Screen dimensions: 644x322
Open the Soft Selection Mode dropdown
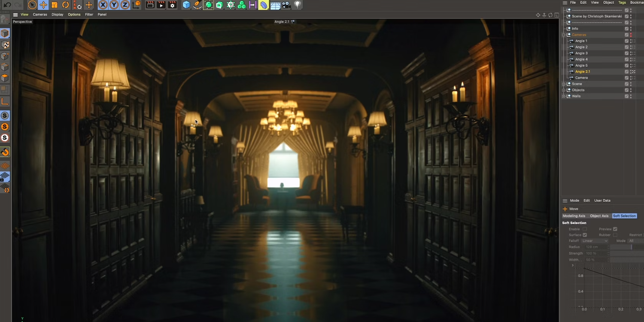coord(635,241)
